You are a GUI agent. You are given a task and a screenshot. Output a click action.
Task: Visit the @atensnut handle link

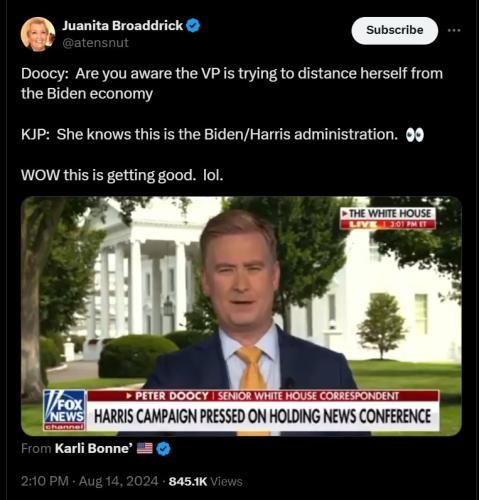95,43
